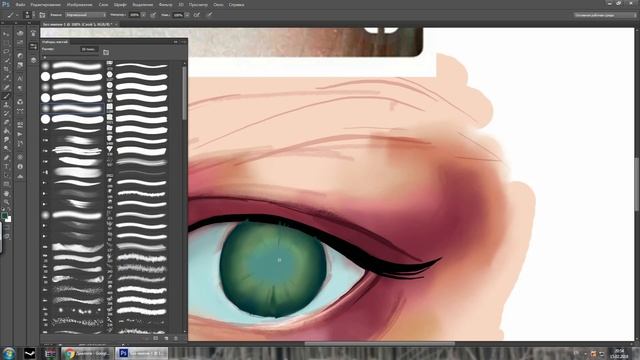Toggle the Brush panel from options bar

click(x=42, y=15)
